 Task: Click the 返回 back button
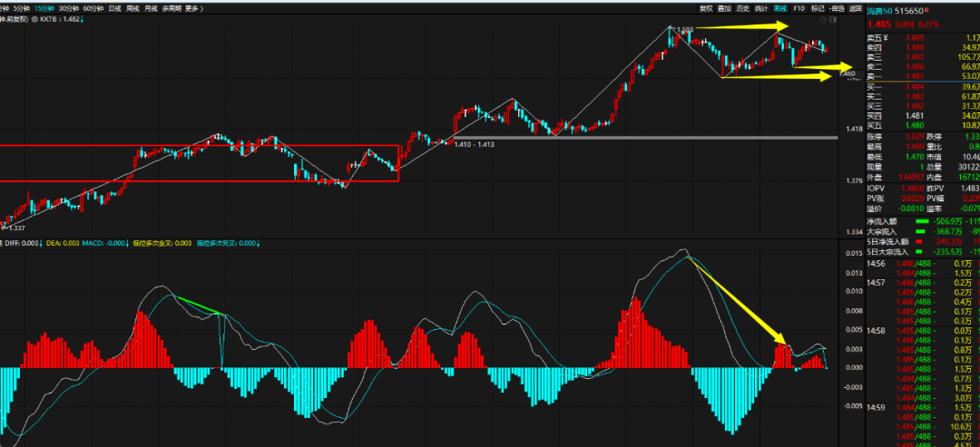click(856, 9)
